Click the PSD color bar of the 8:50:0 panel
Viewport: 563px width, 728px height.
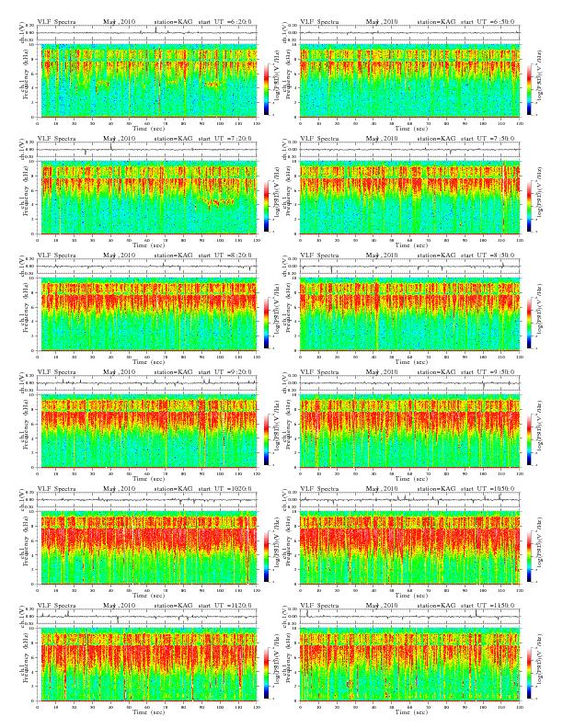pyautogui.click(x=529, y=323)
